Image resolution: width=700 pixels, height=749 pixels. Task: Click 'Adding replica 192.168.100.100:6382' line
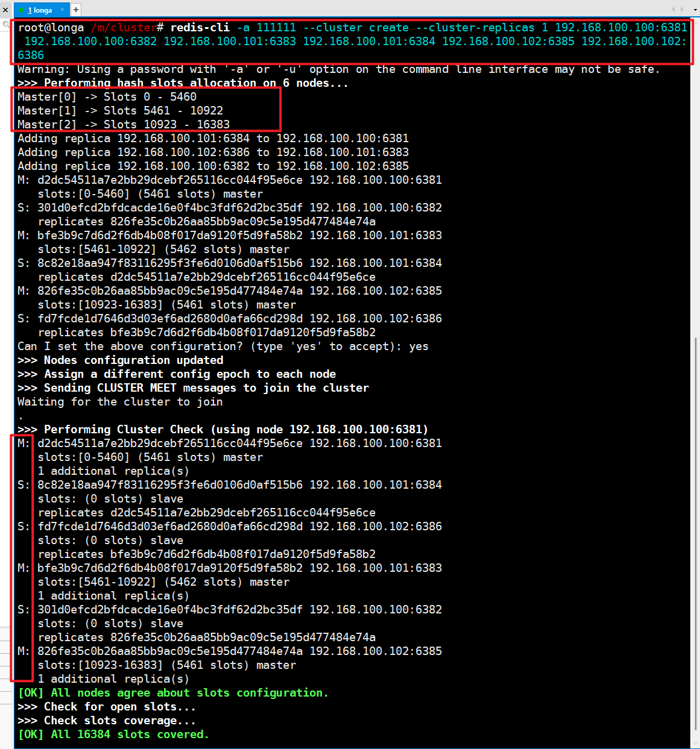[x=213, y=166]
